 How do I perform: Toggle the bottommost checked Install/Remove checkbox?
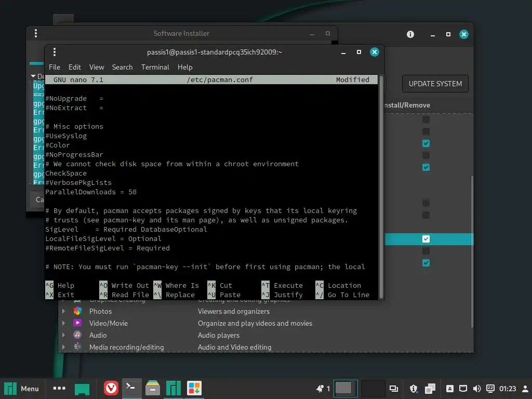click(426, 263)
